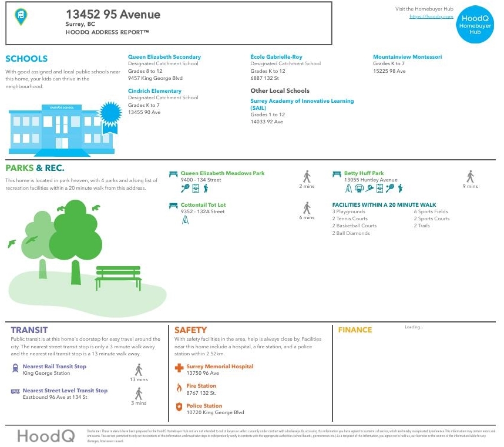Screen dimensions: 504x447
Task: Click the police station shield icon
Action: [x=179, y=407]
